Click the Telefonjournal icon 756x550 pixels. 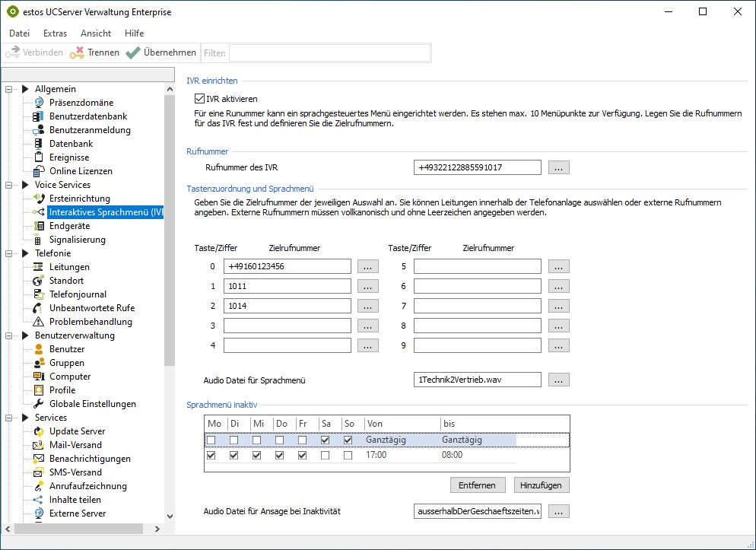click(x=39, y=294)
